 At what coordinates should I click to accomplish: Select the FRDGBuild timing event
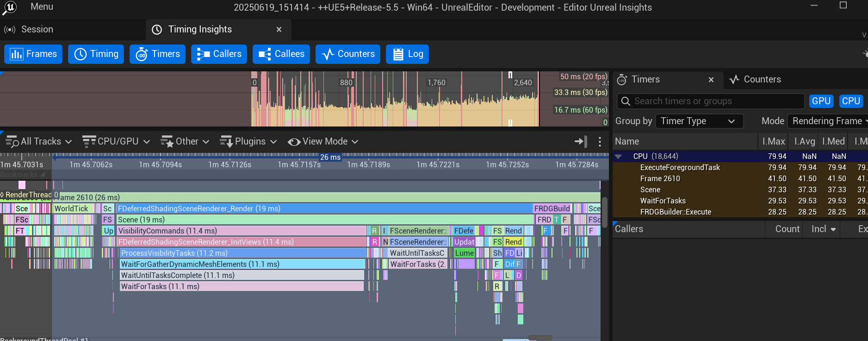tap(552, 208)
